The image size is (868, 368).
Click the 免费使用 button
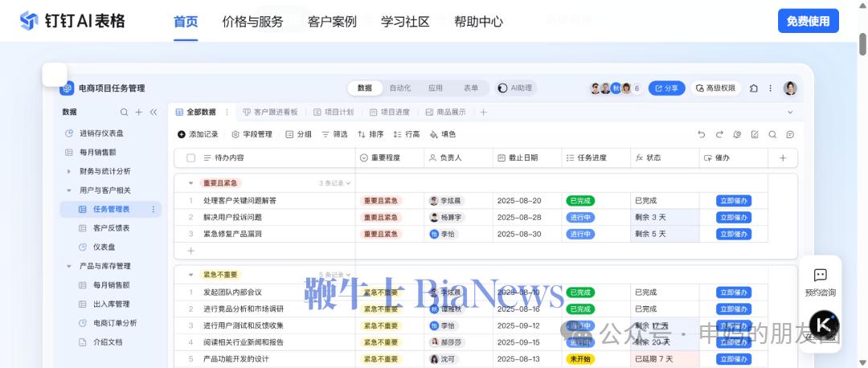(808, 22)
